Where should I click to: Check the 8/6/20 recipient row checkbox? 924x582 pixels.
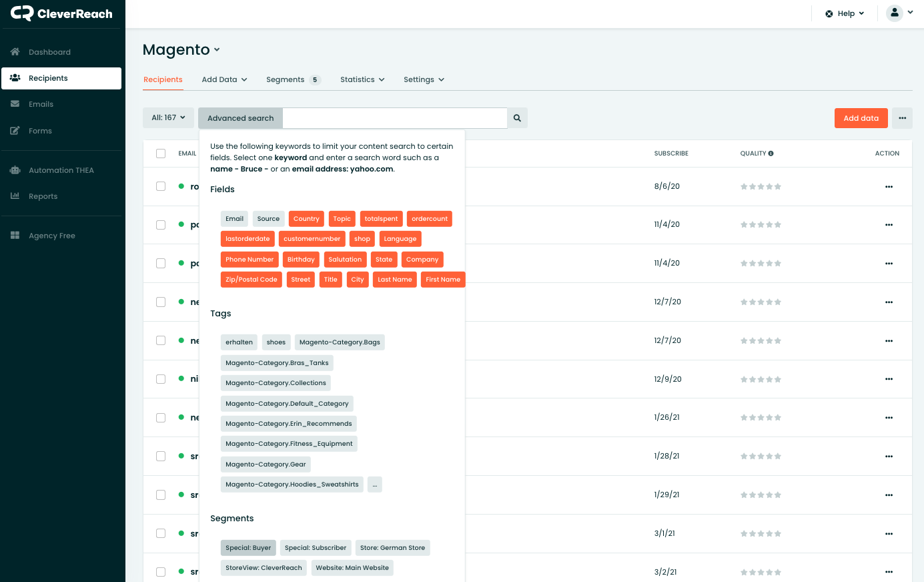click(x=161, y=186)
